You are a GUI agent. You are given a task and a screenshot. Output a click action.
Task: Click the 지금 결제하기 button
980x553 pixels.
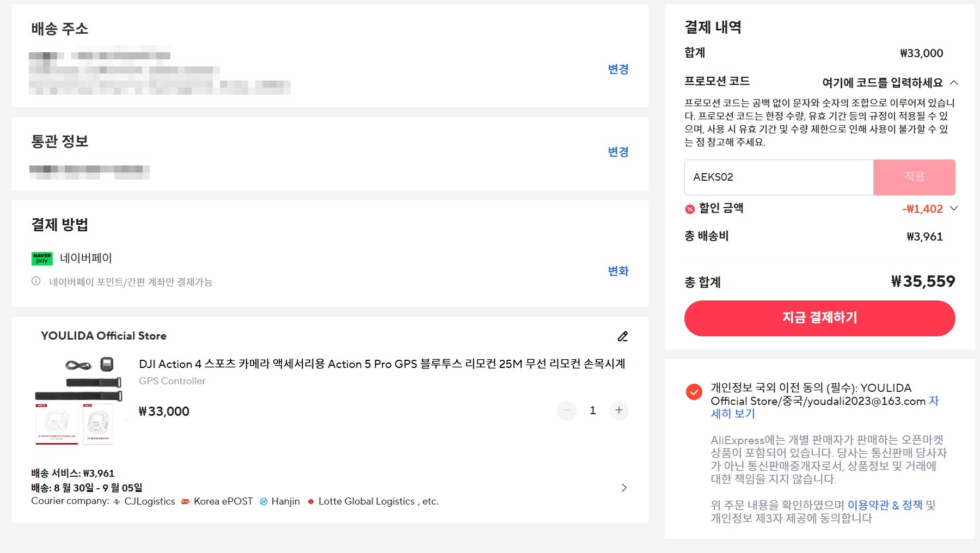pos(819,318)
